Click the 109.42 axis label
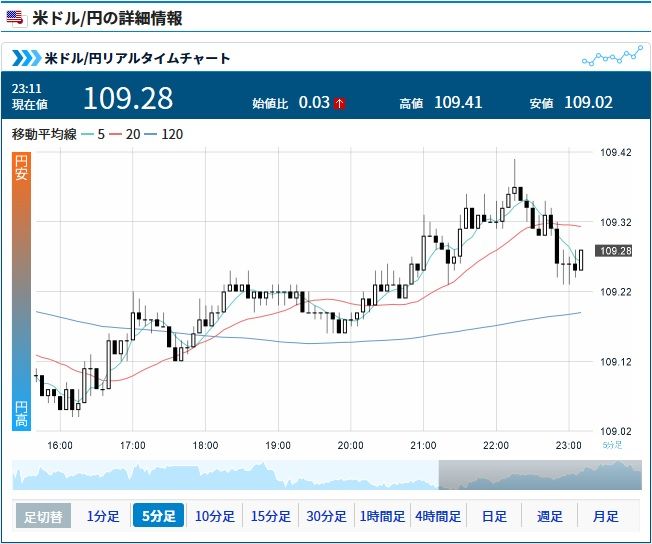 [x=615, y=152]
